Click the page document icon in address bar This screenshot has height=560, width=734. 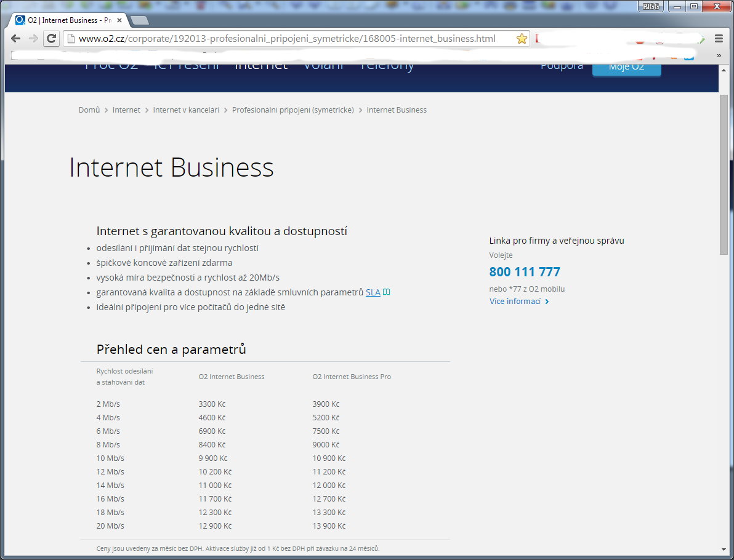(x=71, y=39)
